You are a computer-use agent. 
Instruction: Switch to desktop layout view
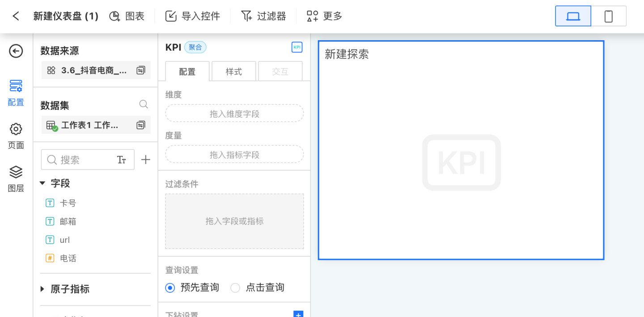573,17
